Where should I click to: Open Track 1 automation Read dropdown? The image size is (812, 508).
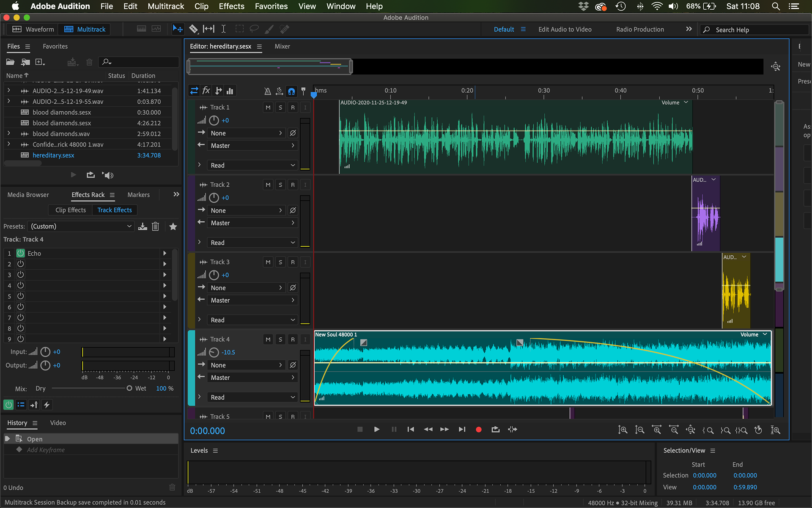252,165
